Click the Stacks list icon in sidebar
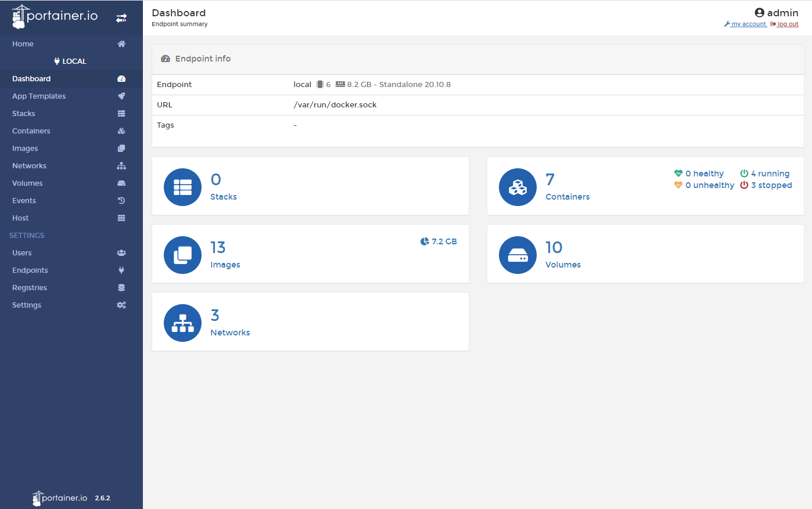Viewport: 812px width, 509px height. [x=121, y=114]
